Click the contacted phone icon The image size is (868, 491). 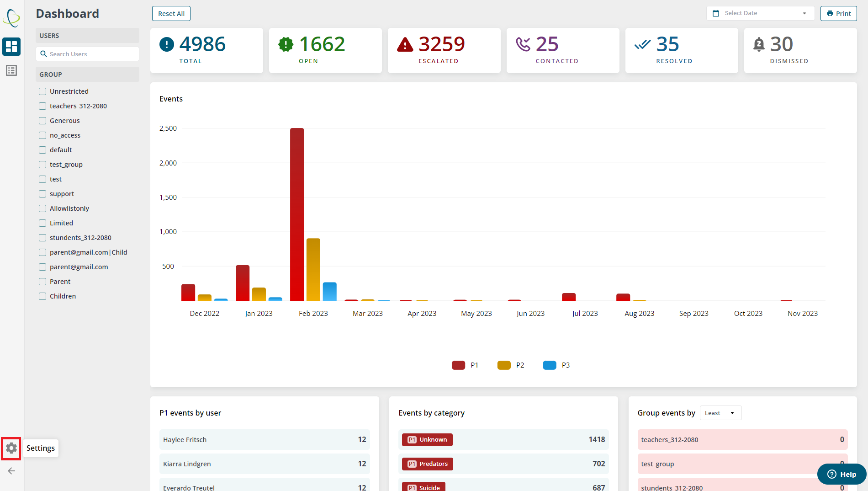(524, 44)
